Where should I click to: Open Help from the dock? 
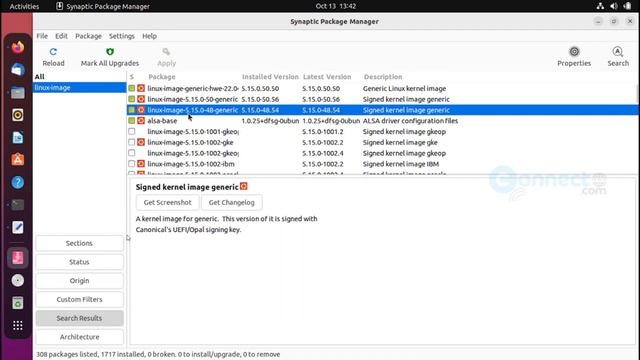(x=18, y=182)
